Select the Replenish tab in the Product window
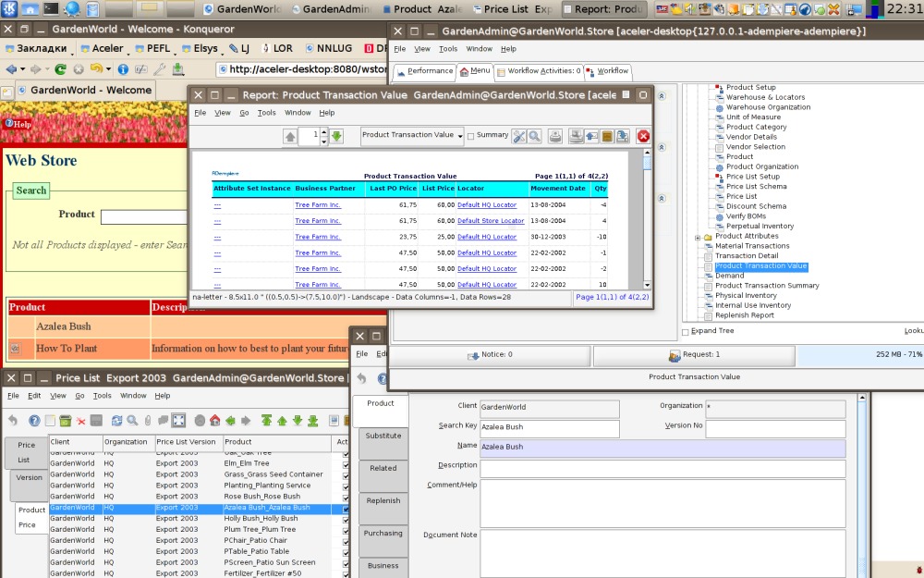924x578 pixels. coord(383,509)
